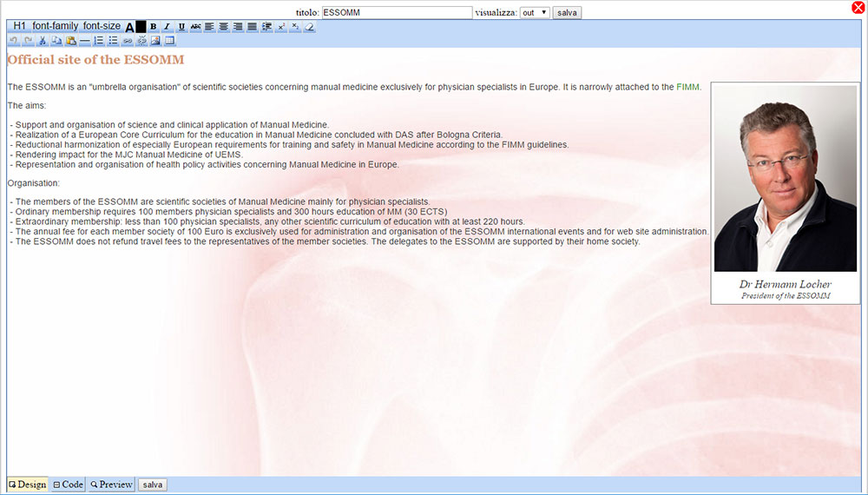The image size is (868, 495).
Task: Center align the text
Action: pos(224,27)
